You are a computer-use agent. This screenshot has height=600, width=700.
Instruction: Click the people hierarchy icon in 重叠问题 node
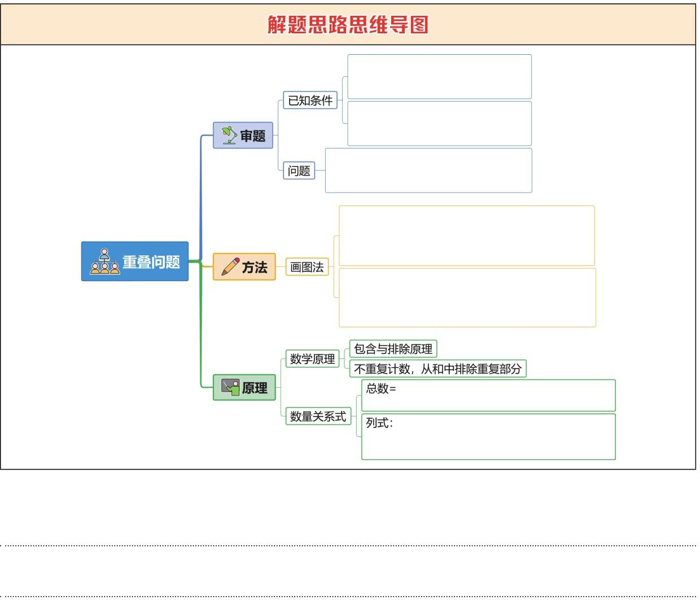click(105, 261)
